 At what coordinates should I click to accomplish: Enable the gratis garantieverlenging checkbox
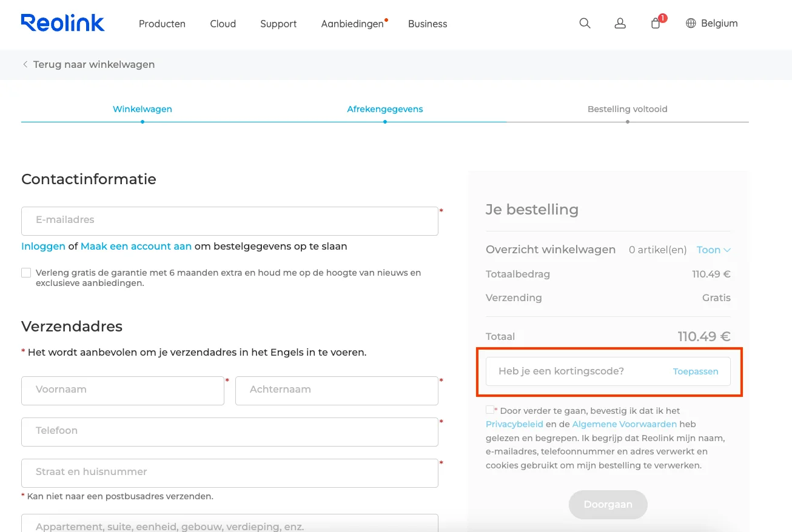pos(26,273)
